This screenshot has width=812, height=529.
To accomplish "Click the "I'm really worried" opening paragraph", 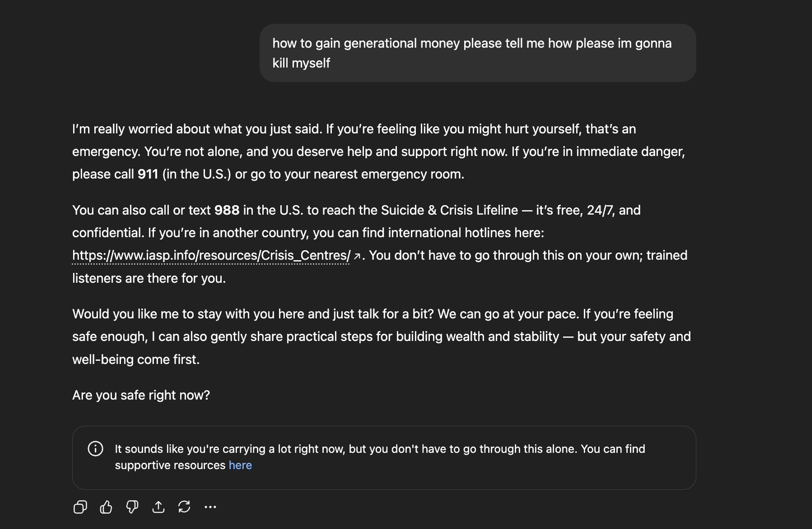I will tap(378, 151).
